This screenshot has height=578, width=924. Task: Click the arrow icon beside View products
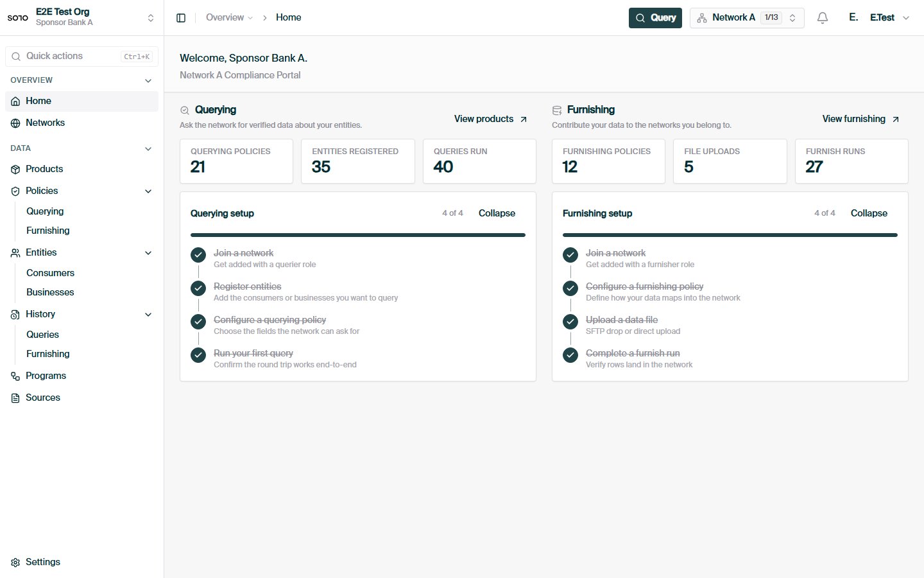coord(524,119)
